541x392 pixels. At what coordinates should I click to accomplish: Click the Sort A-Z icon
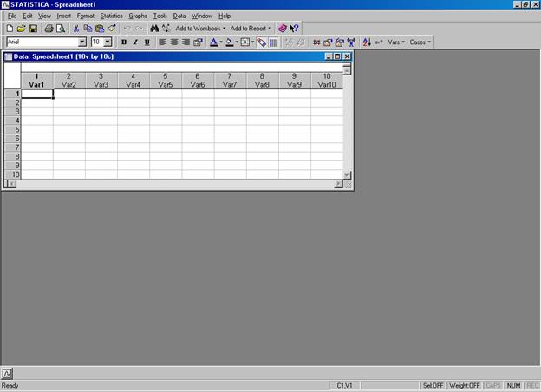pyautogui.click(x=367, y=42)
